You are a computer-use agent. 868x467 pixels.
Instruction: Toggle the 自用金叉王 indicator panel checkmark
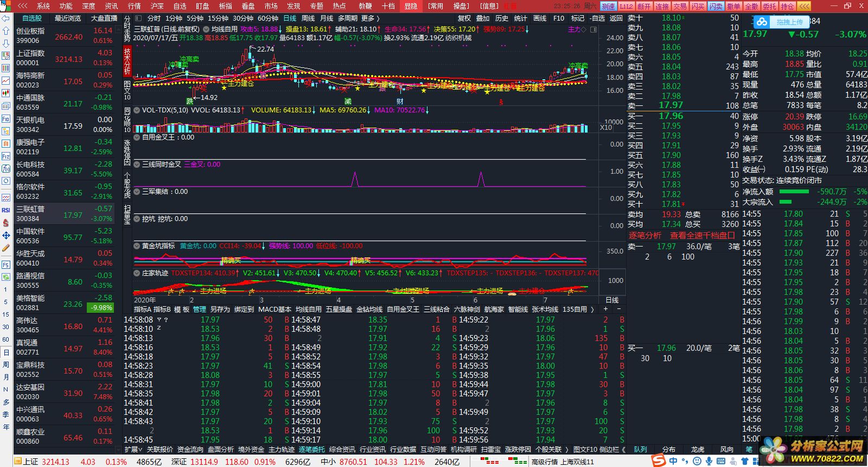point(137,137)
